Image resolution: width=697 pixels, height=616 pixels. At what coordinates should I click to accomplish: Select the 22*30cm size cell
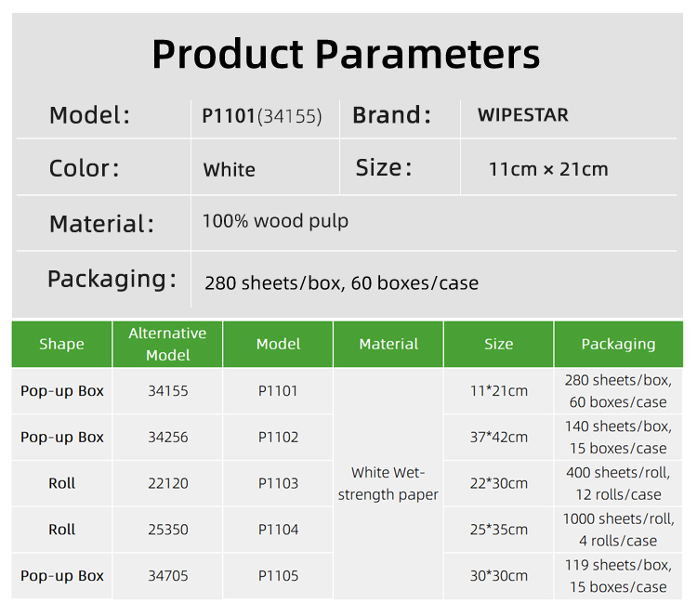click(498, 483)
